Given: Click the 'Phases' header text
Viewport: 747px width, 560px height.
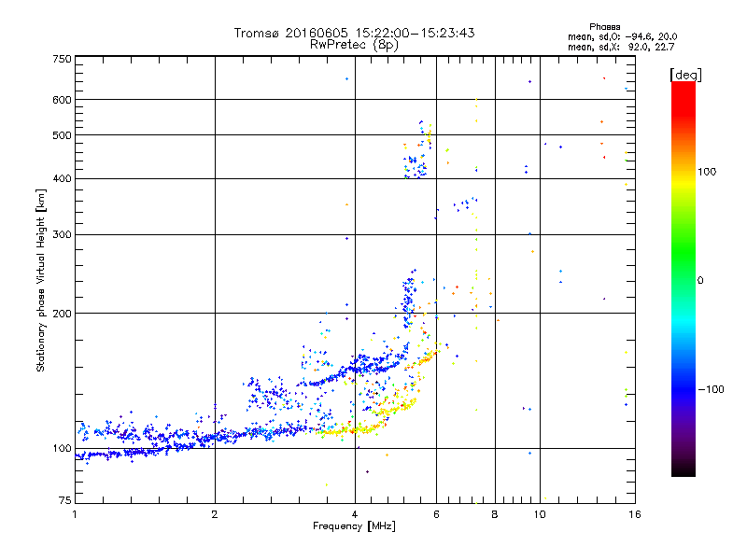Looking at the screenshot, I should 604,27.
